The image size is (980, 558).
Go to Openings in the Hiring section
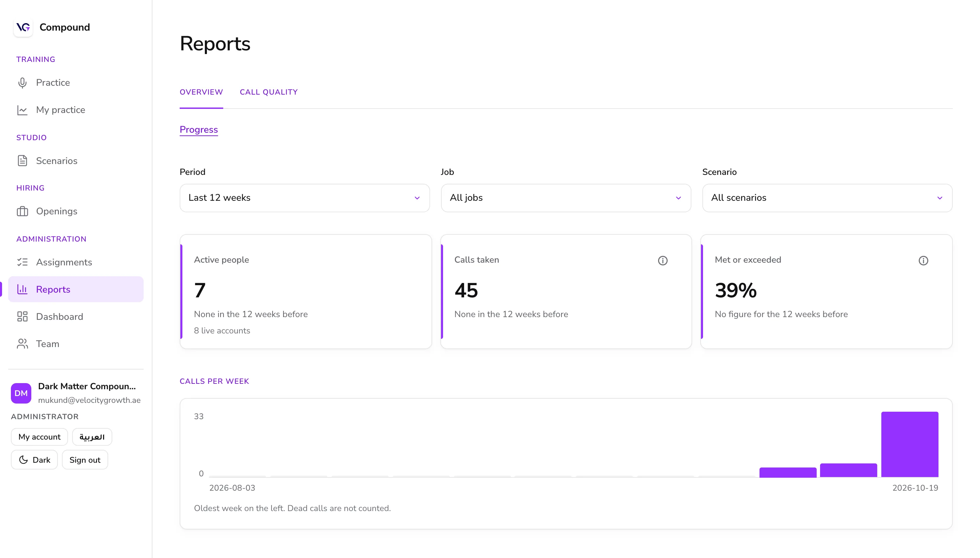pos(76,211)
